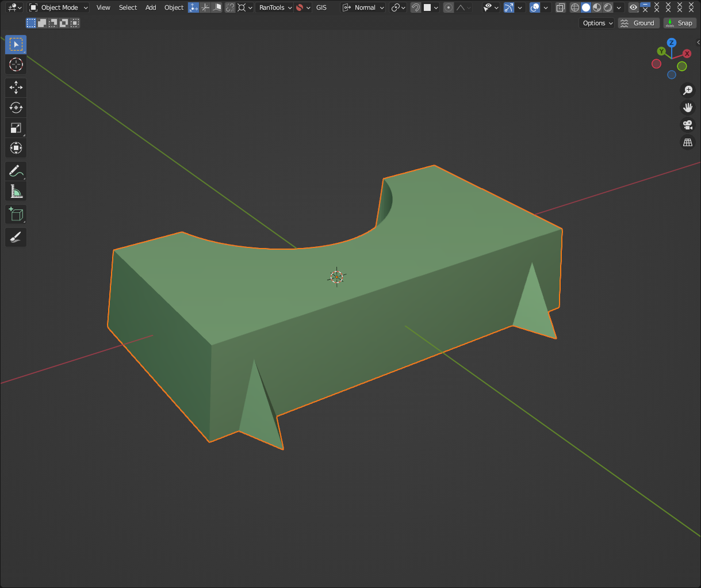Set selection mode to Invert
The width and height of the screenshot is (701, 588).
tap(64, 23)
